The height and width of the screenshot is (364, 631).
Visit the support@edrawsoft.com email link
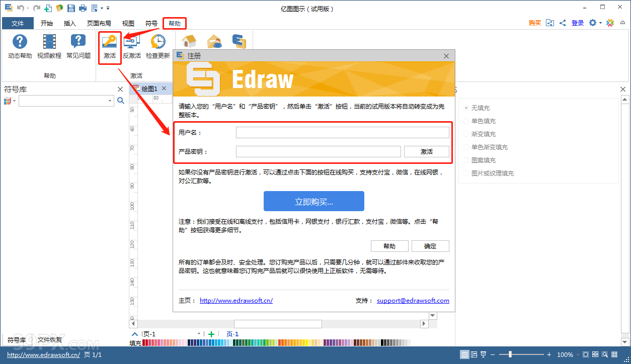(413, 300)
